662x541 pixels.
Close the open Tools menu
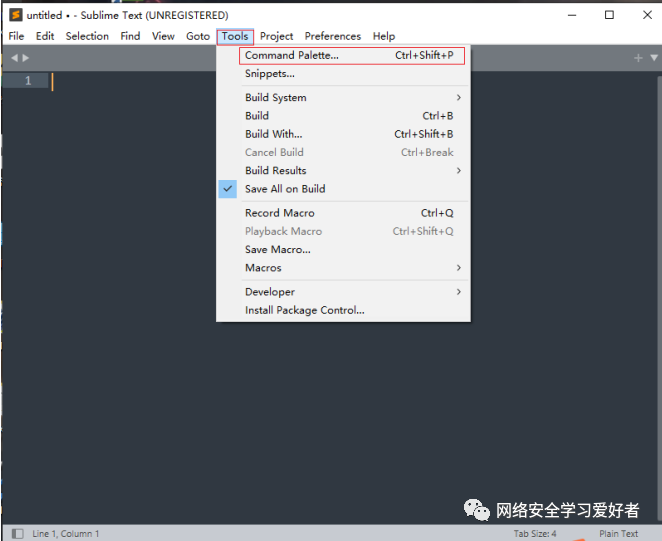tap(235, 36)
